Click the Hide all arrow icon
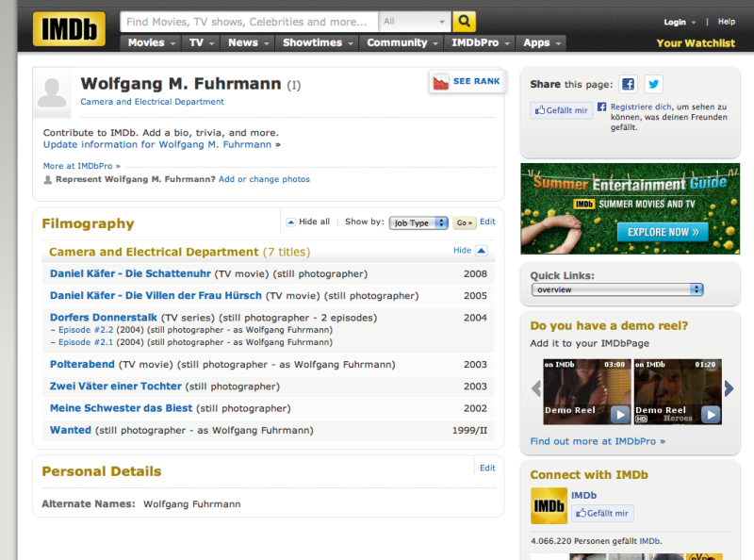Image resolution: width=754 pixels, height=560 pixels. point(290,222)
